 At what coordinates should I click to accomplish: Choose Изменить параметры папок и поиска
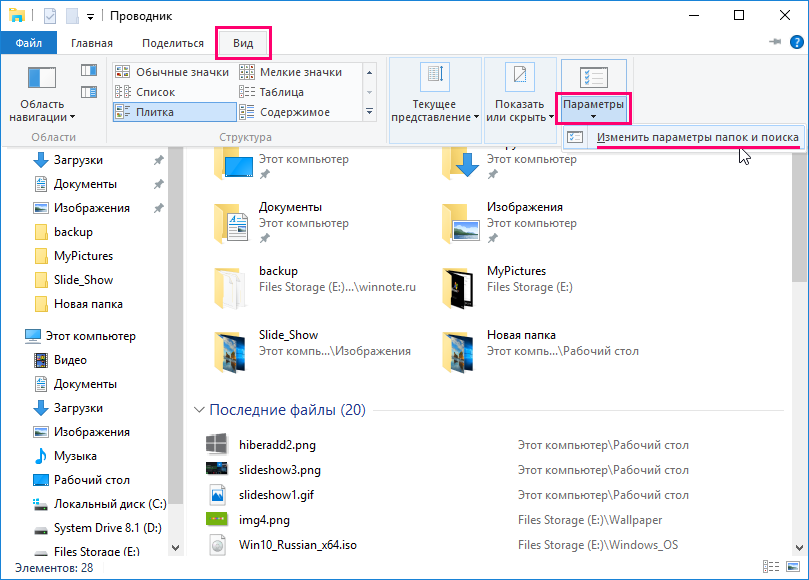[x=683, y=137]
